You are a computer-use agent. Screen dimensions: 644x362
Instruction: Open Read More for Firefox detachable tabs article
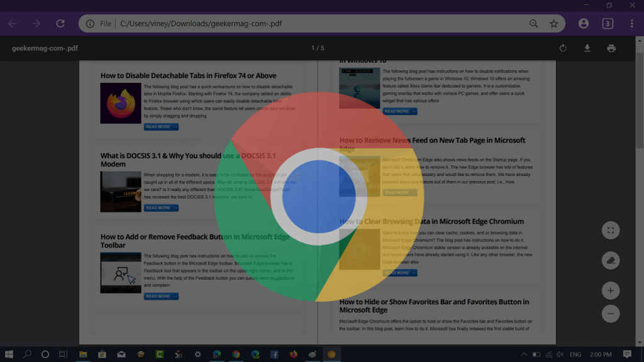pos(161,127)
